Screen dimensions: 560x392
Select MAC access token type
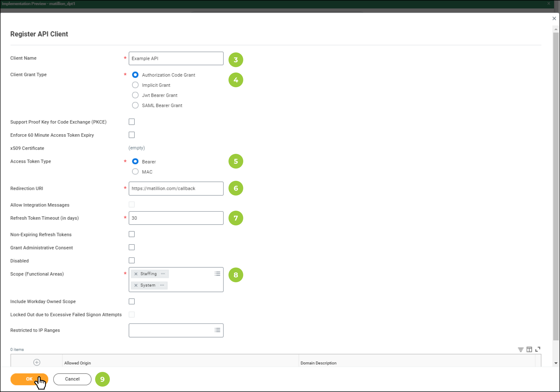pos(135,171)
